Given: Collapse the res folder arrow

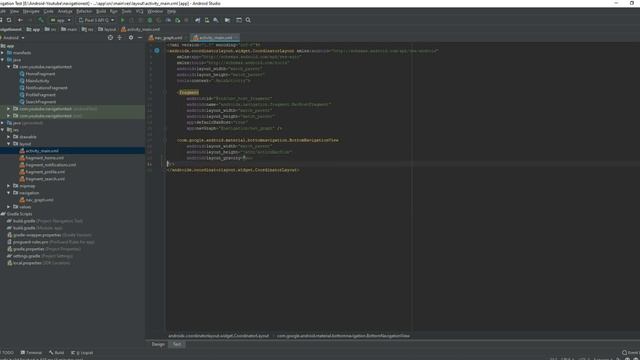Looking at the screenshot, I should (x=2, y=130).
